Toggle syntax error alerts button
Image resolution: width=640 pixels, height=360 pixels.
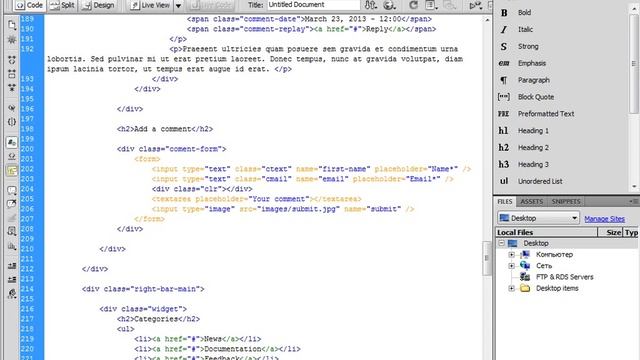pyautogui.click(x=12, y=171)
